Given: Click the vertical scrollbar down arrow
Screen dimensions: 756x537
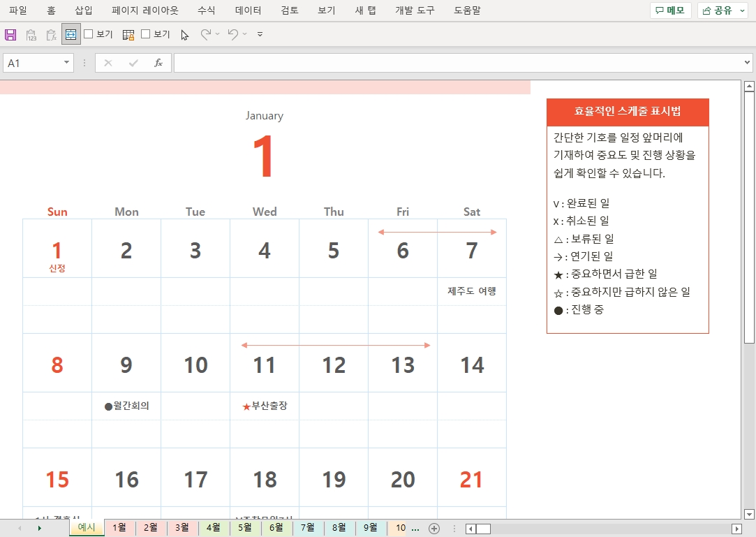Looking at the screenshot, I should coord(749,515).
